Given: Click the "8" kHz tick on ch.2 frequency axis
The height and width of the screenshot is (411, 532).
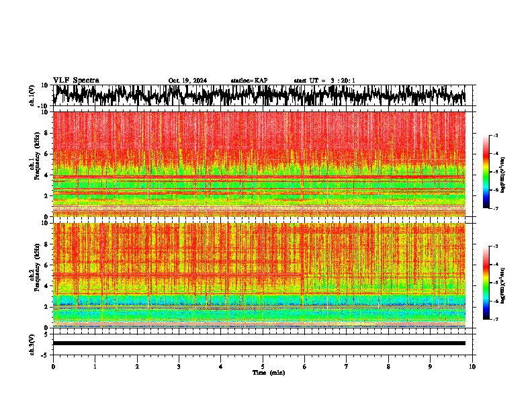Looking at the screenshot, I should [x=46, y=244].
